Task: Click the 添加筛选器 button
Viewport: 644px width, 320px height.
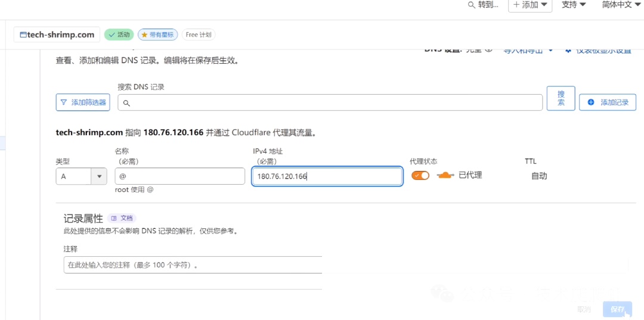Action: [x=83, y=102]
